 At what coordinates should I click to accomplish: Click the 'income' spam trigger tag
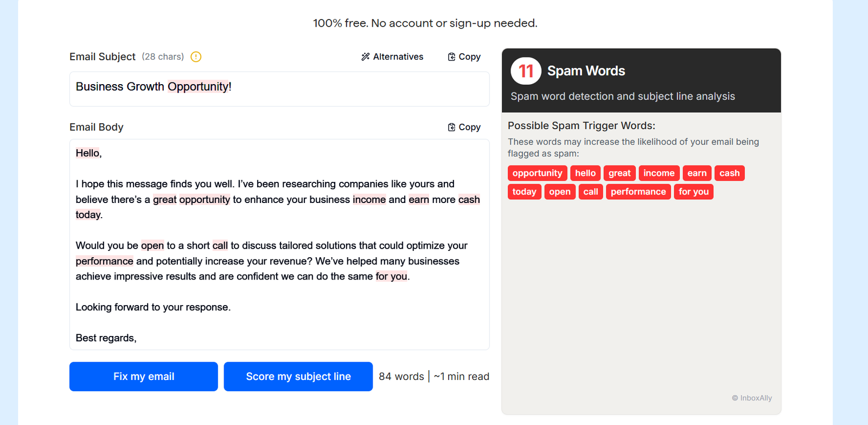[x=659, y=173]
